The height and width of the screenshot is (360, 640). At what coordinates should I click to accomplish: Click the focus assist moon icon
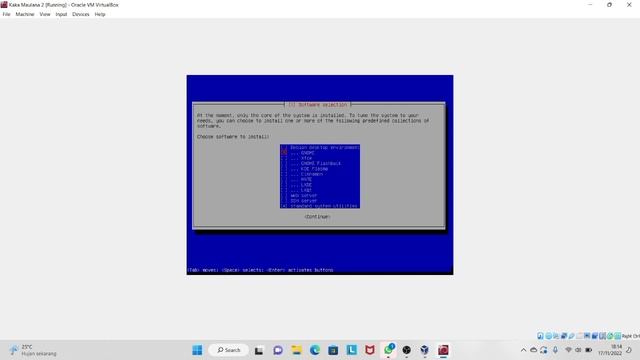coord(629,350)
